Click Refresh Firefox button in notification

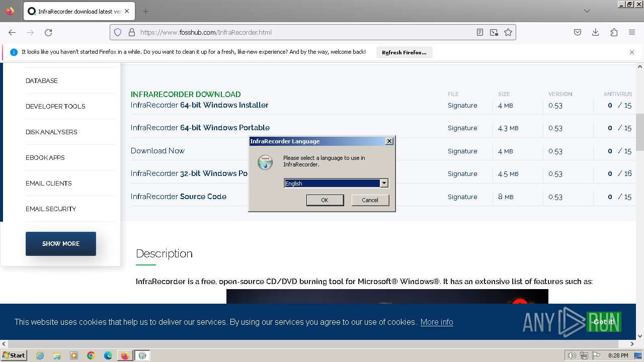point(404,52)
